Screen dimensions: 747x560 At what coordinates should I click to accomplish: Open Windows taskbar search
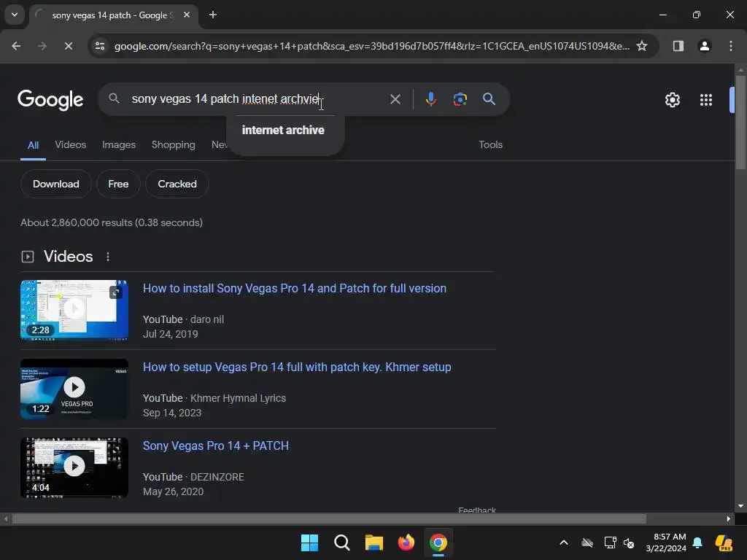click(341, 542)
